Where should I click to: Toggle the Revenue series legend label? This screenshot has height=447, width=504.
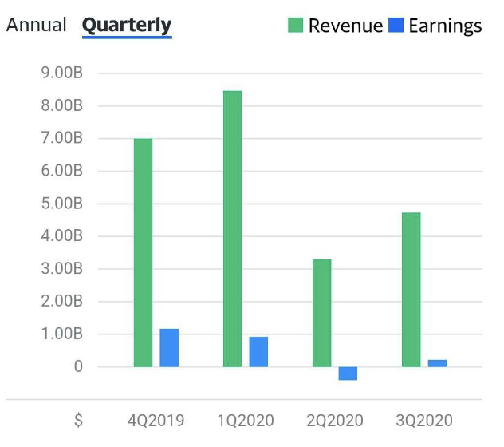click(x=345, y=26)
